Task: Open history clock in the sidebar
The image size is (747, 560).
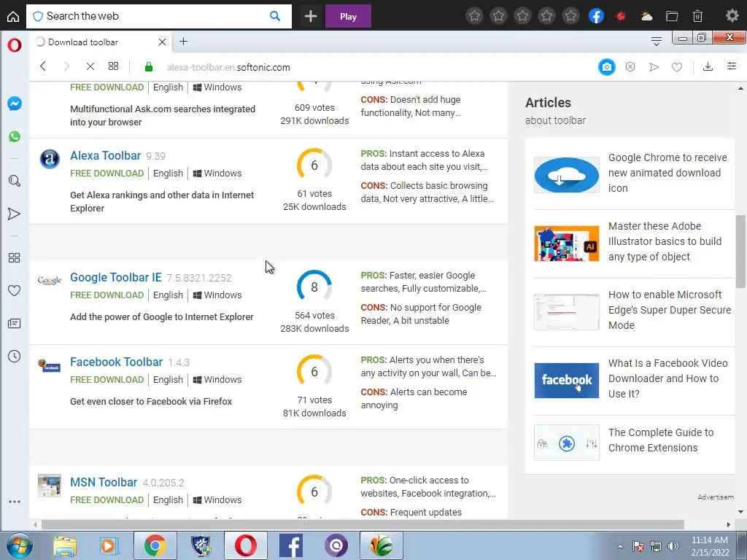Action: coord(15,356)
